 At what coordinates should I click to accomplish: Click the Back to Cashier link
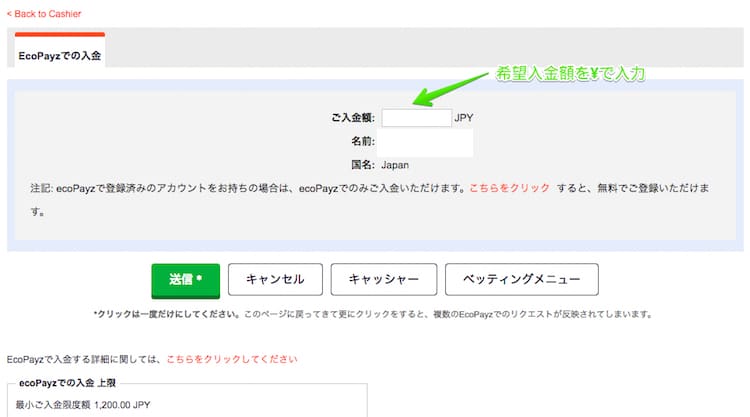44,14
